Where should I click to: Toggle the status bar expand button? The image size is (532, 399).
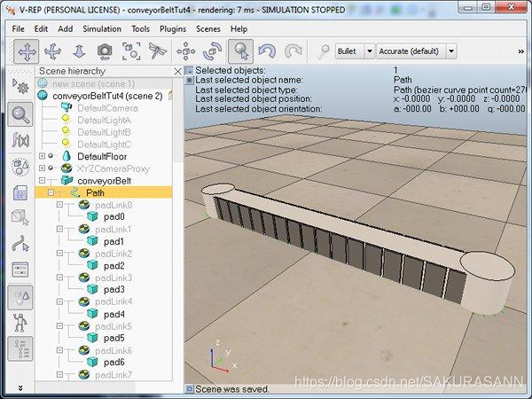(x=189, y=389)
